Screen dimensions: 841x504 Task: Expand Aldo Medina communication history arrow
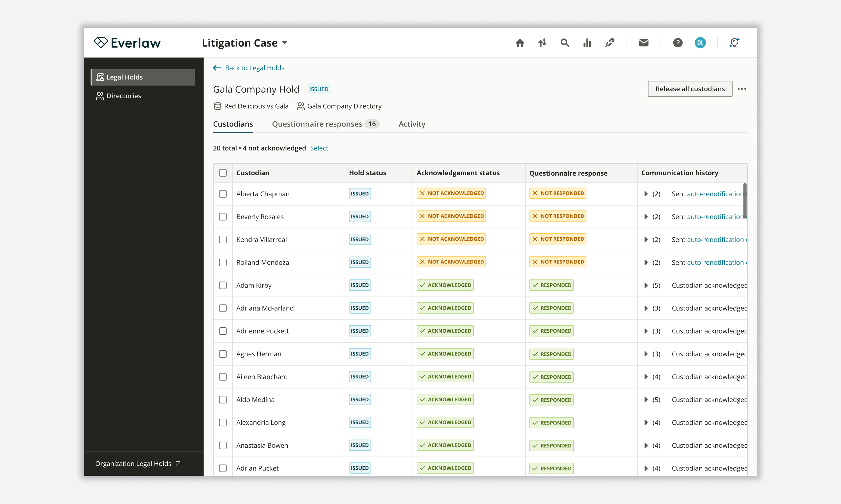[x=646, y=400]
